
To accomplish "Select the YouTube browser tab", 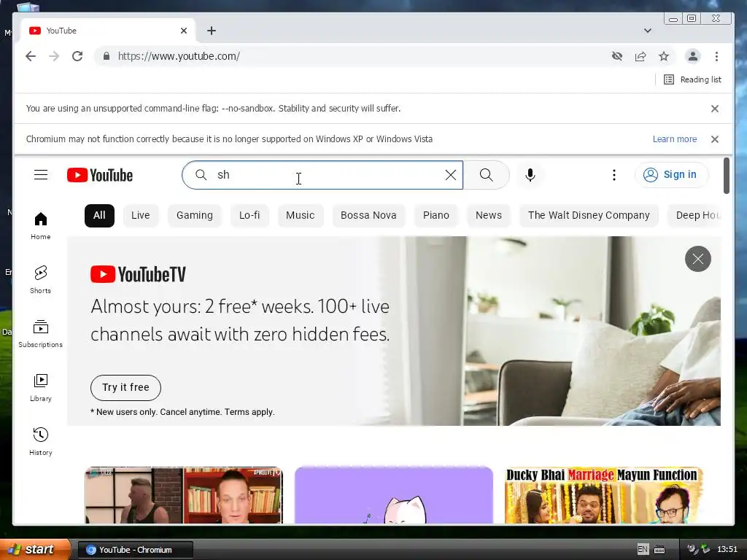I will (x=108, y=31).
